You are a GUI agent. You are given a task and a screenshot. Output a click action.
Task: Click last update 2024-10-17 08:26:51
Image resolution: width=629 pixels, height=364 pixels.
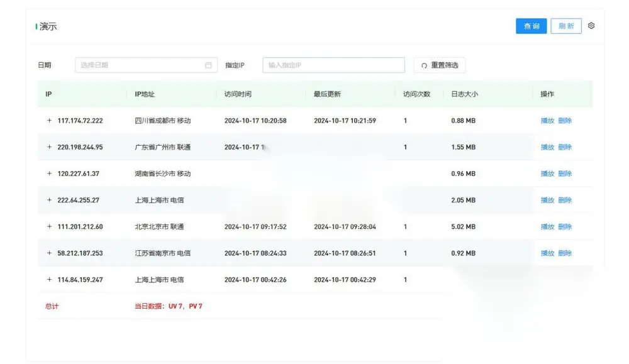click(x=345, y=253)
